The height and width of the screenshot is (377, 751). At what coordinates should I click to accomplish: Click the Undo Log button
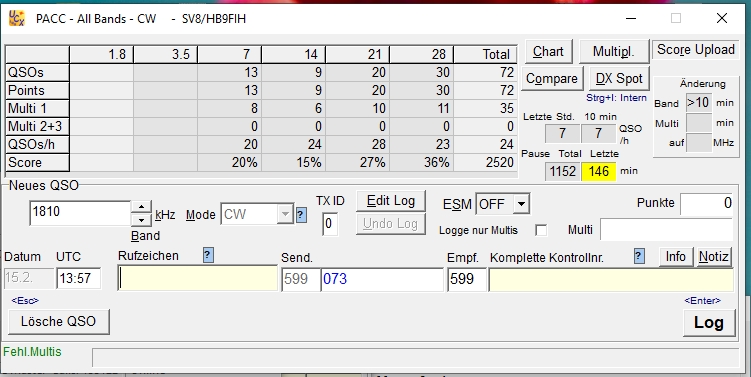(x=391, y=224)
